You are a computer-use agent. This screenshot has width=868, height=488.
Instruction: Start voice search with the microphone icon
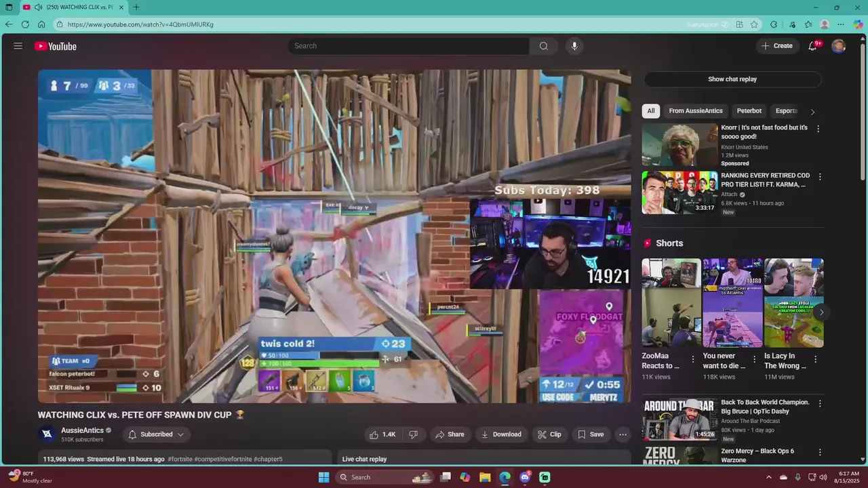point(574,46)
